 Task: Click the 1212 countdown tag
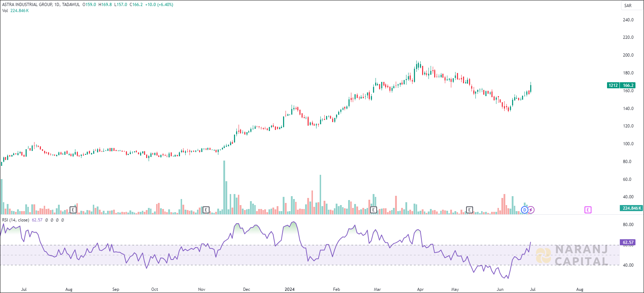pyautogui.click(x=613, y=85)
